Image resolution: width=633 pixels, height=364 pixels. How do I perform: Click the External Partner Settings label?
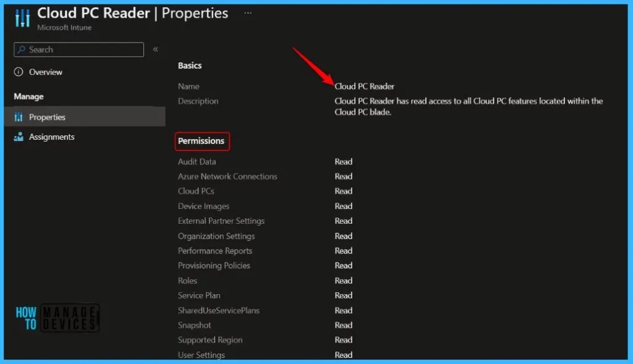point(221,221)
